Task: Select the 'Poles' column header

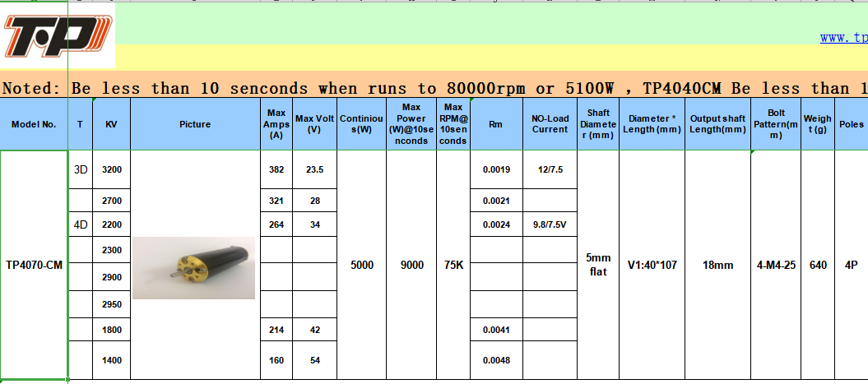Action: pyautogui.click(x=851, y=124)
